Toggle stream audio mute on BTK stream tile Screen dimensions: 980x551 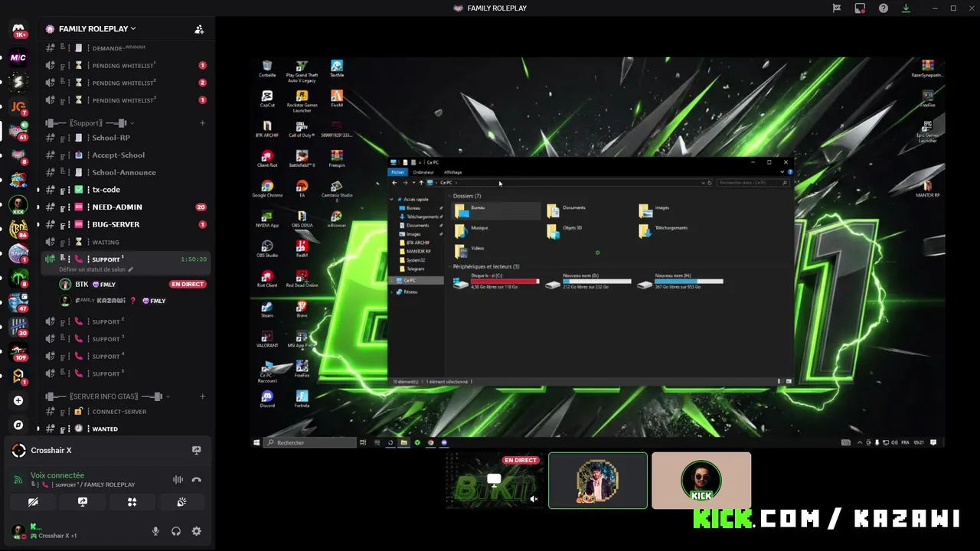coord(534,499)
